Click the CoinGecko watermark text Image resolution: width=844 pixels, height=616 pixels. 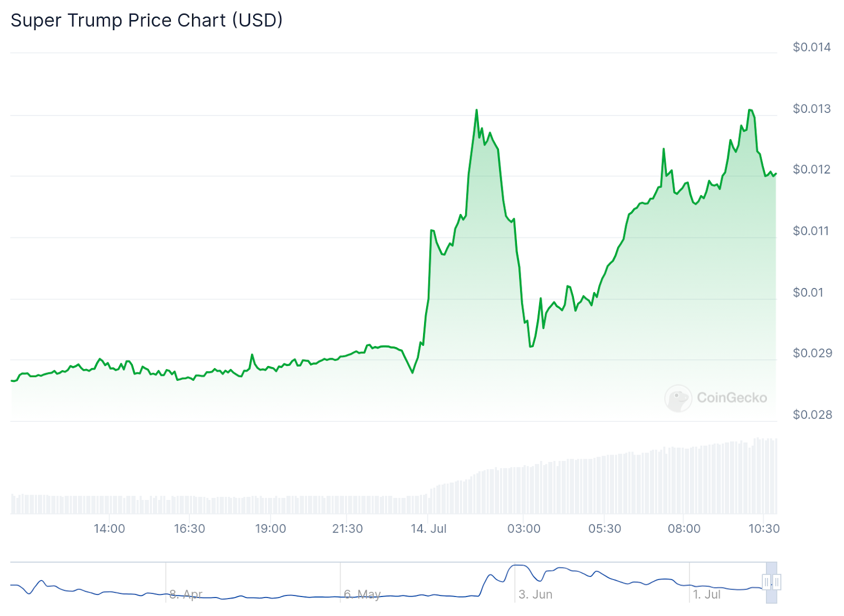(x=732, y=398)
